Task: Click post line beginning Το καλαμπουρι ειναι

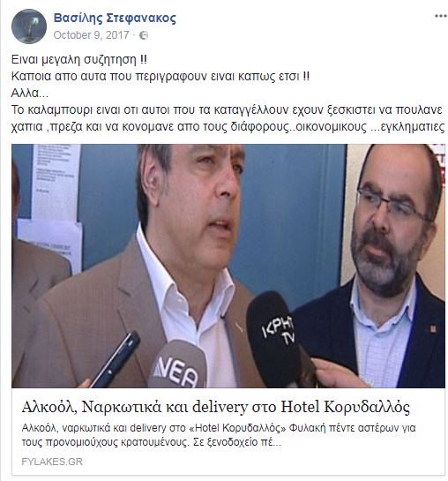Action: click(227, 109)
